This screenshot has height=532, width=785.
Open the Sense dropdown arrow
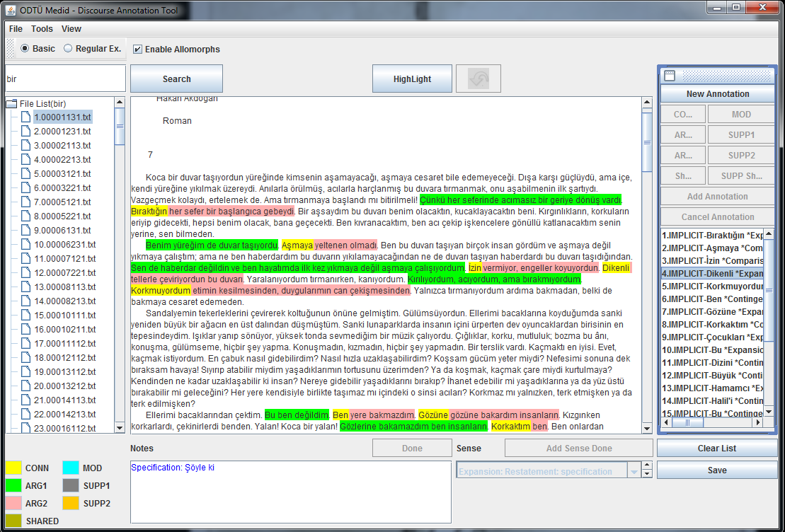634,471
